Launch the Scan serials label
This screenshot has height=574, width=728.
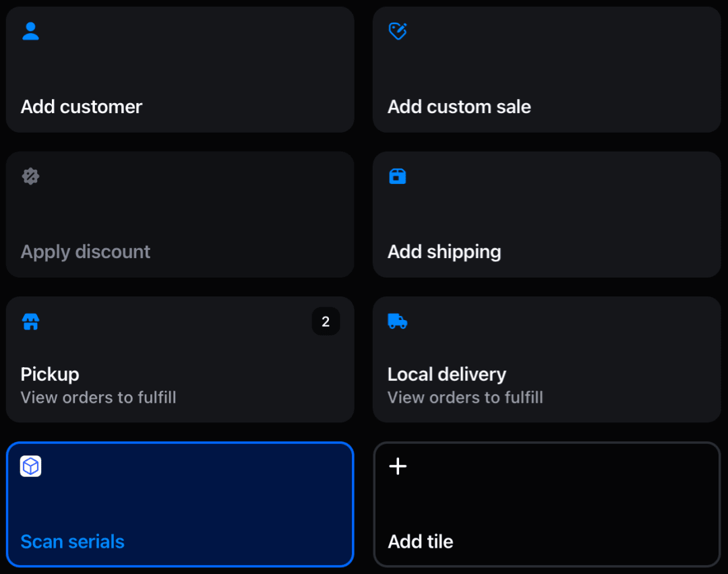coord(72,542)
